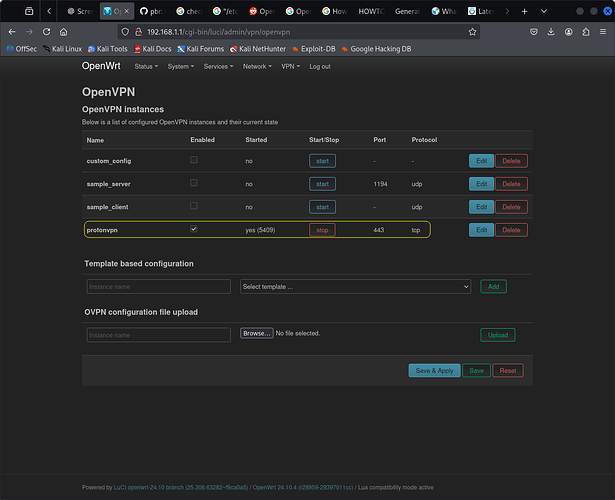The image size is (615, 500).
Task: Click the template Instance name input field
Action: click(158, 286)
